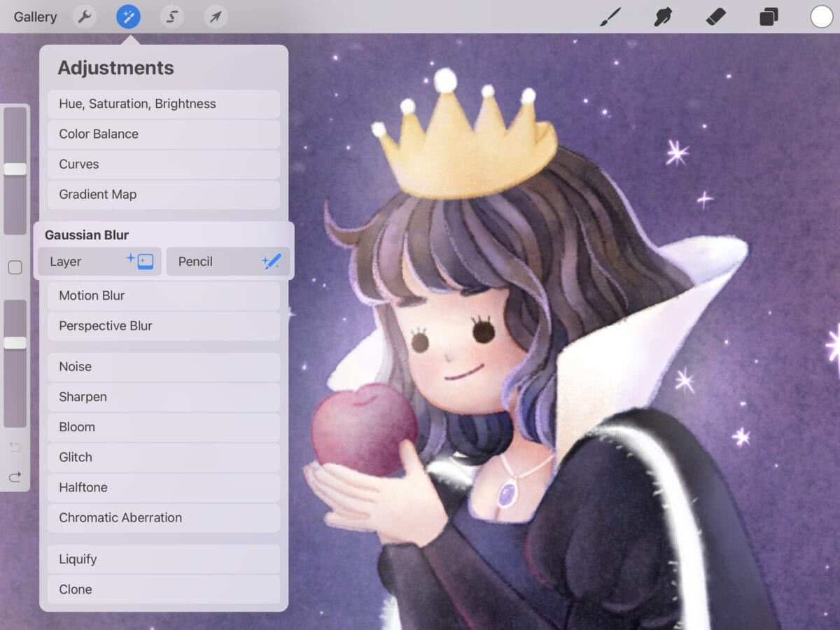Tap the square Modify button on sidebar

pyautogui.click(x=15, y=267)
